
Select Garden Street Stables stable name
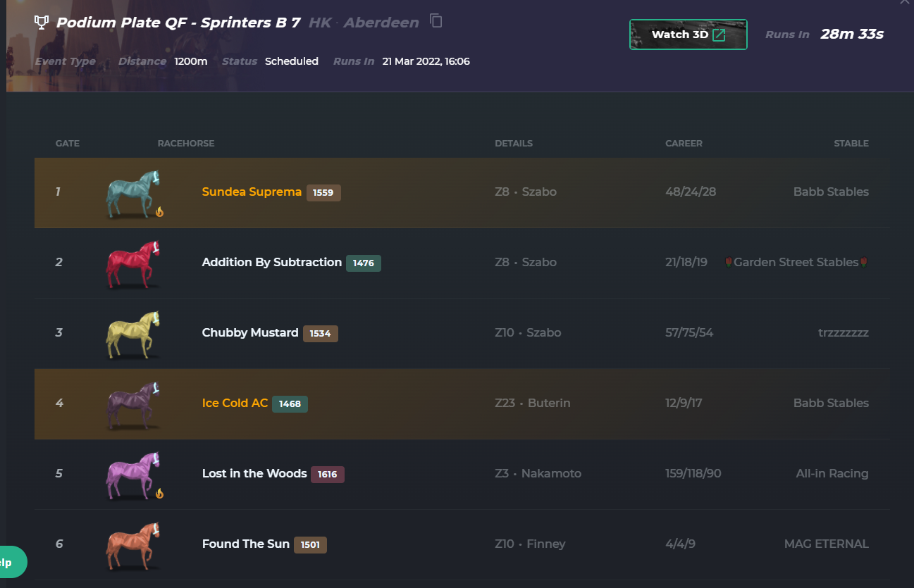[796, 262]
